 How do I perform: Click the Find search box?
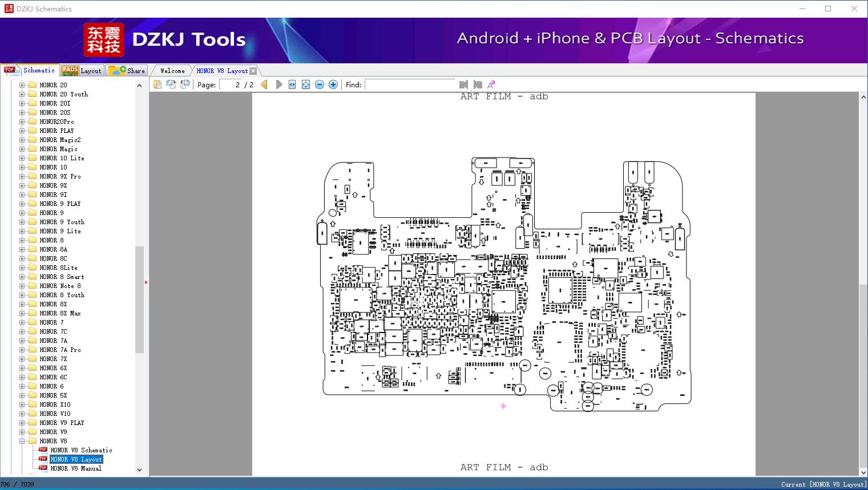pos(410,84)
